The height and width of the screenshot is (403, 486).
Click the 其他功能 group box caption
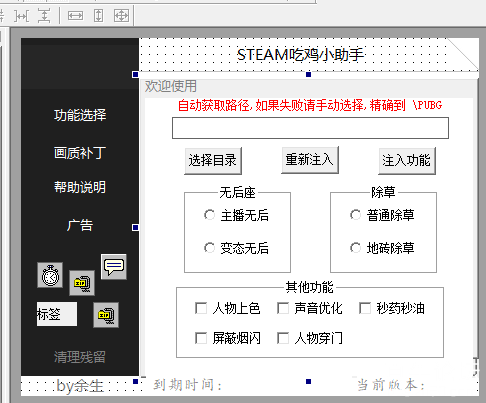click(x=310, y=287)
